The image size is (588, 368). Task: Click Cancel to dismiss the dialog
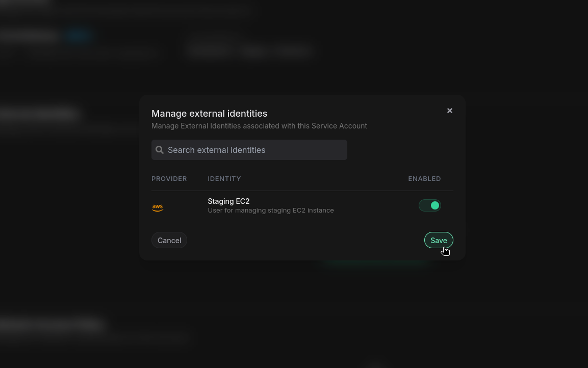tap(169, 240)
